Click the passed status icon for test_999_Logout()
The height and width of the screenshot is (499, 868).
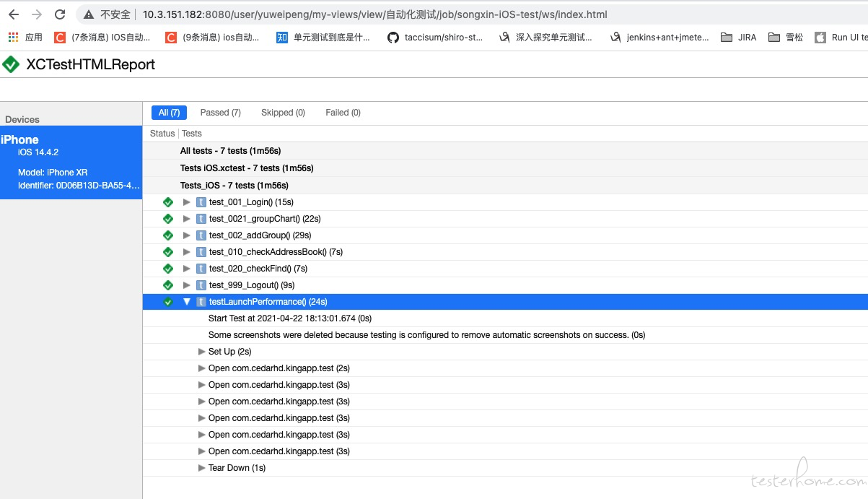pos(168,285)
